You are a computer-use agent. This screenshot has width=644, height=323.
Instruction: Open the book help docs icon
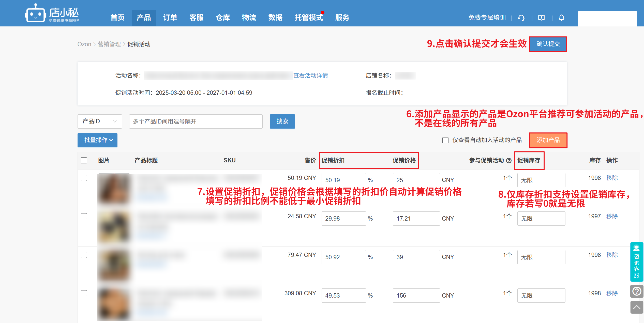[541, 18]
